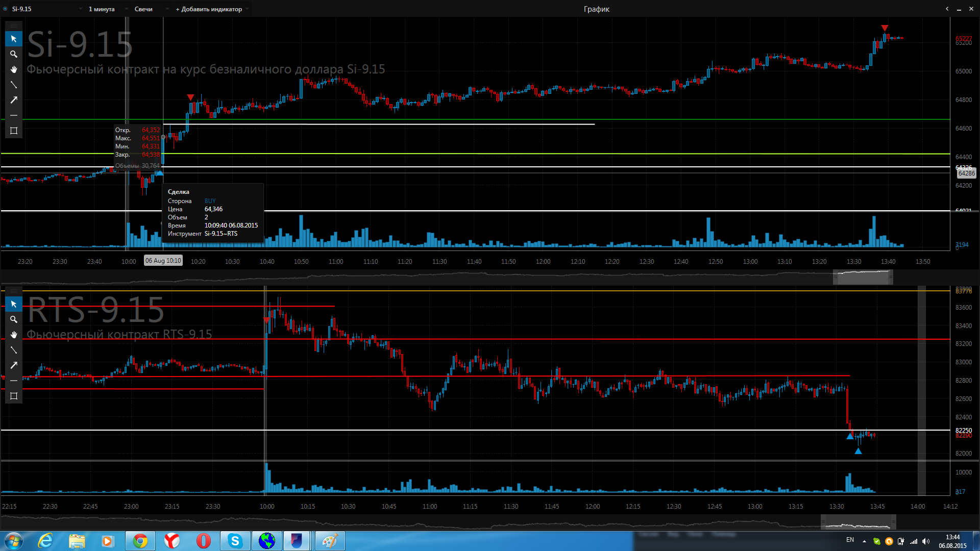Open Windows Explorer folder on taskbar
Image resolution: width=980 pixels, height=551 pixels.
point(77,541)
